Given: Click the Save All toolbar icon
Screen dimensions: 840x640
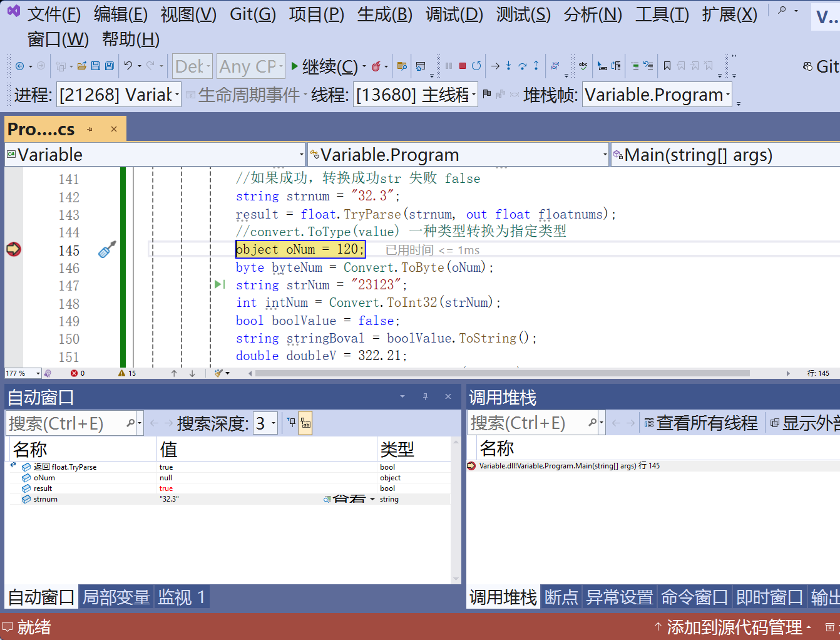Looking at the screenshot, I should [110, 66].
